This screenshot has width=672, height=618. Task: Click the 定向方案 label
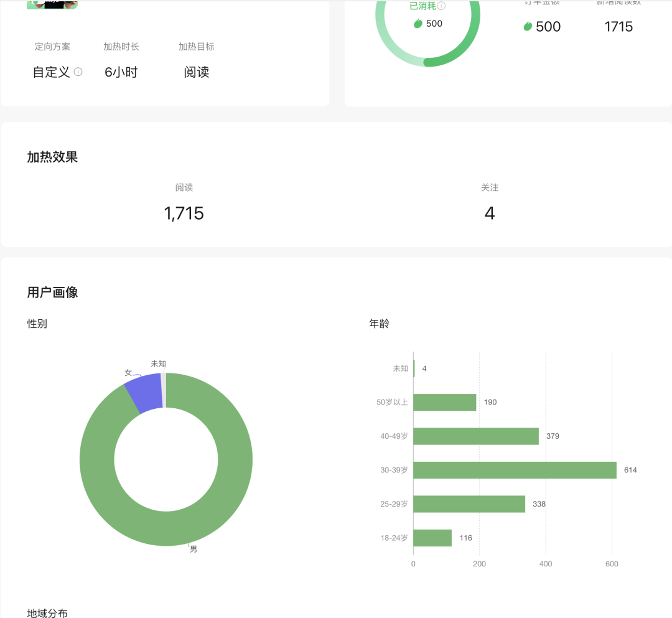click(x=52, y=47)
